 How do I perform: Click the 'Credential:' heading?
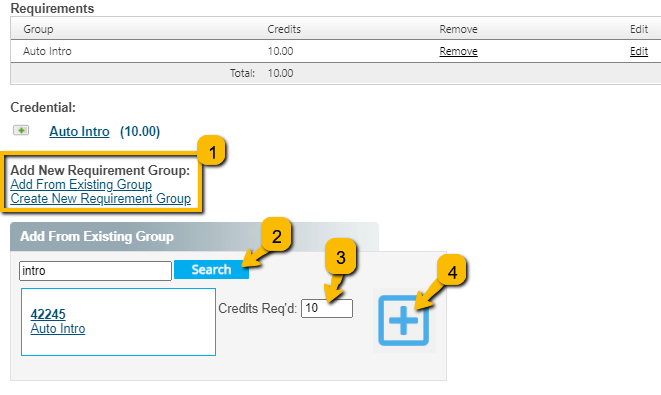pyautogui.click(x=43, y=107)
